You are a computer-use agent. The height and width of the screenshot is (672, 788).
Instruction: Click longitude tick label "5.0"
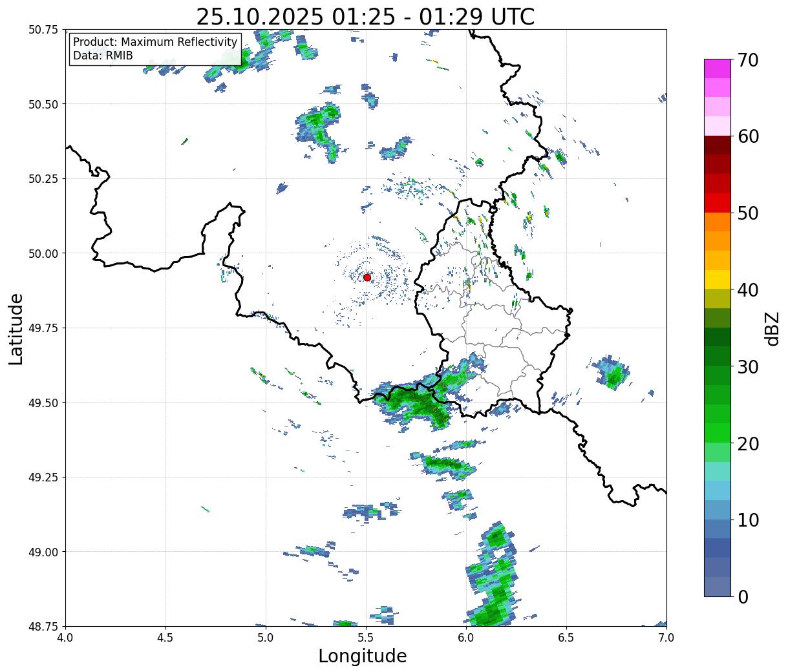266,638
